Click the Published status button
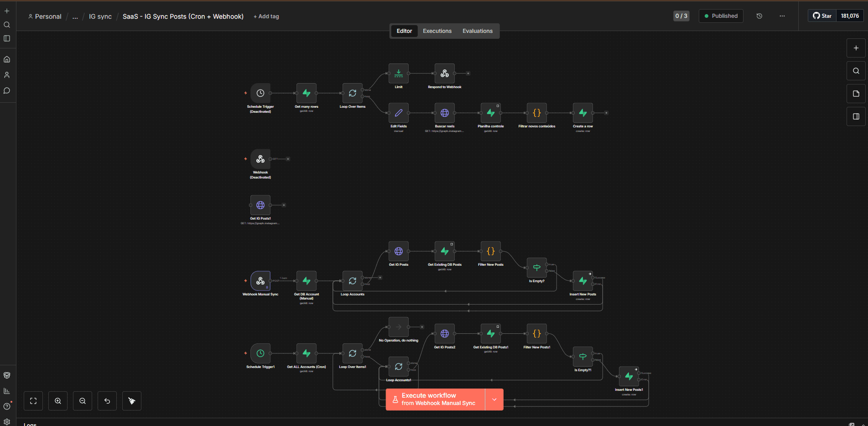 [721, 16]
